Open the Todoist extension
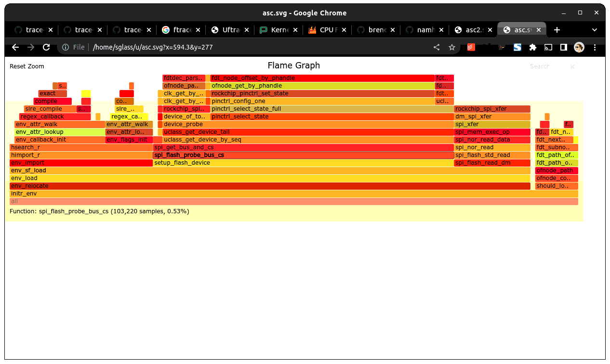Viewport: 610px width, 364px height. pos(471,47)
